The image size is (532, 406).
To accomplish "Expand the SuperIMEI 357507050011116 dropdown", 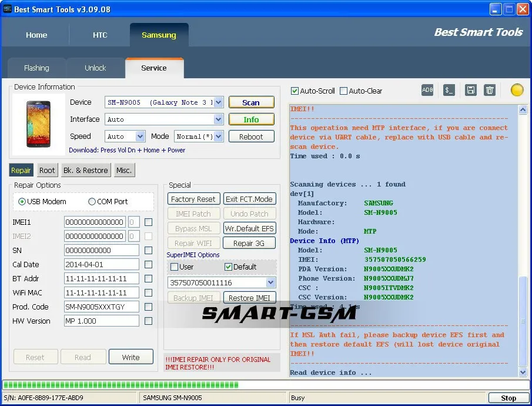I will tap(270, 282).
